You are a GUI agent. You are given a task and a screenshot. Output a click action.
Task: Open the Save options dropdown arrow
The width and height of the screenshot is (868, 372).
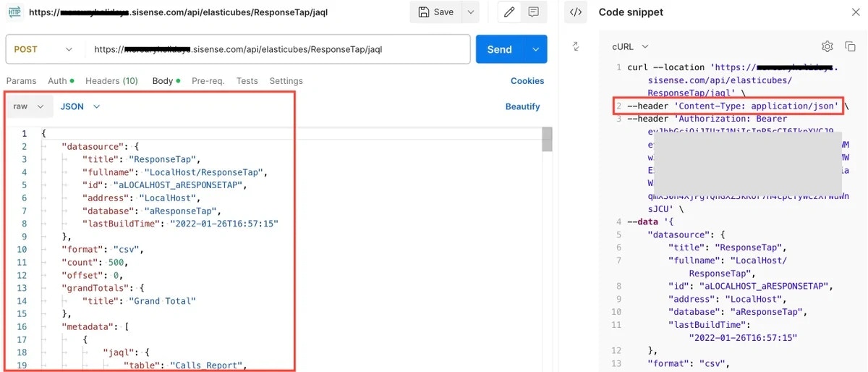coord(470,12)
